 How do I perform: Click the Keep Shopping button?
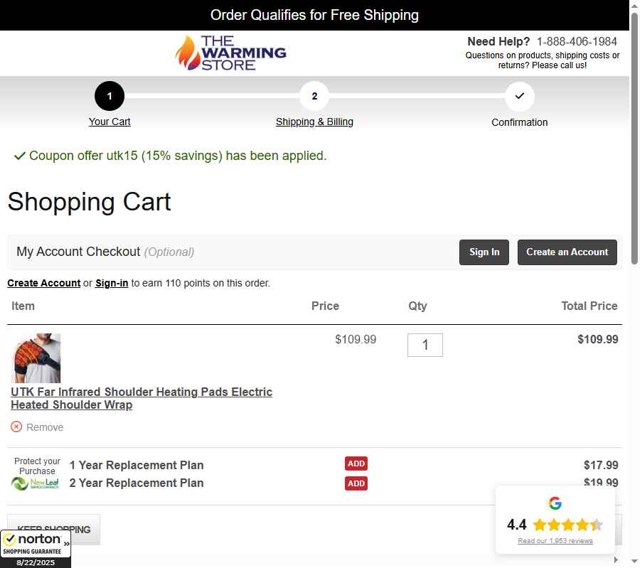tap(53, 529)
